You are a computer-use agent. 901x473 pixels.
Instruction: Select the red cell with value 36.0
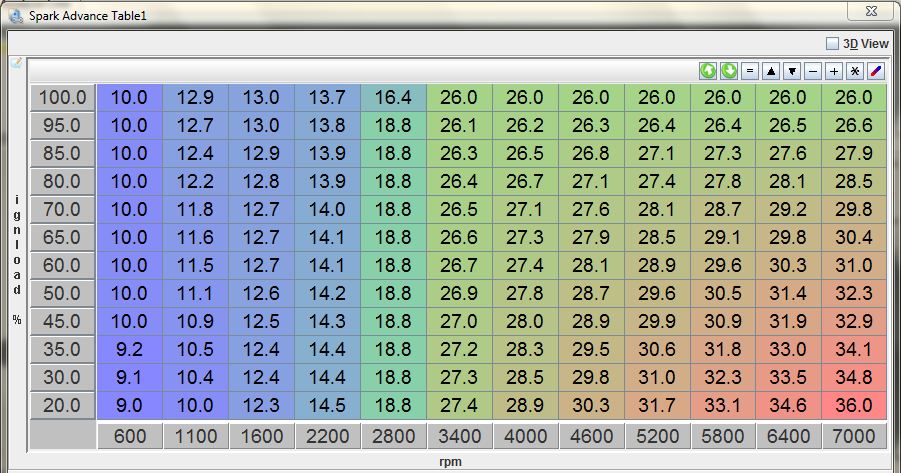(854, 405)
